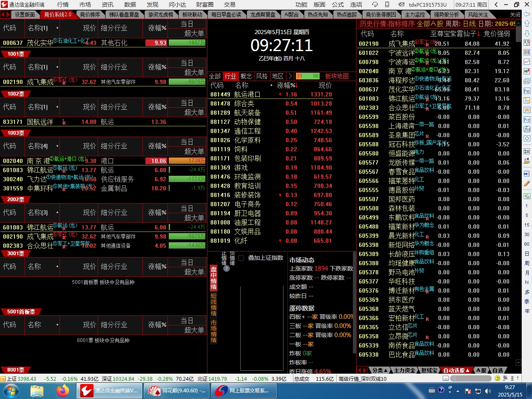The height and width of the screenshot is (399, 532).
Task: Switch to 同花顺 window in the taskbar
Action: (x=177, y=391)
